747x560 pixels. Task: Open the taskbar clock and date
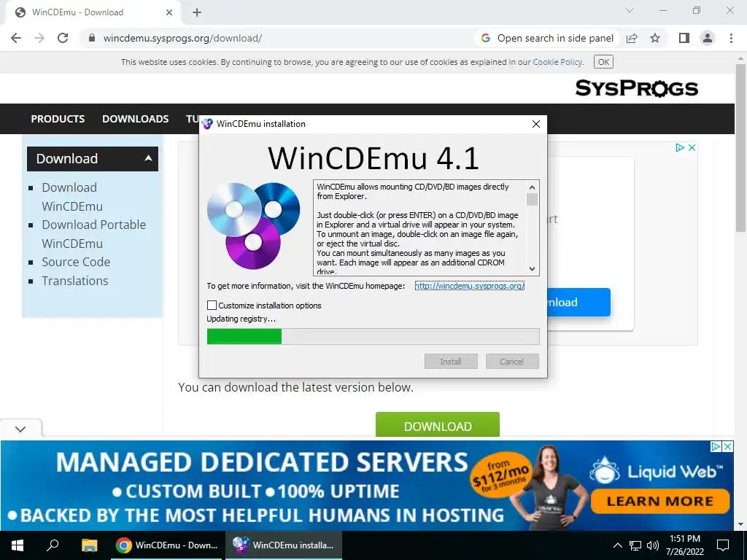[684, 545]
